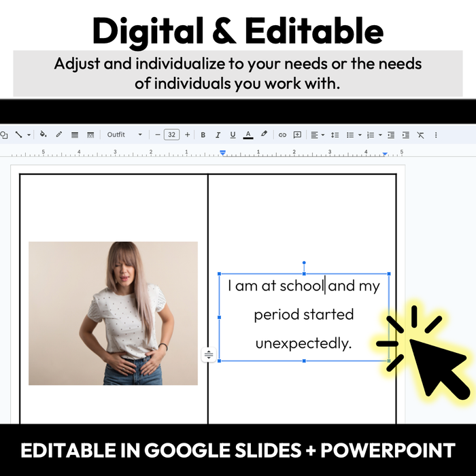Select the Line tool

point(18,135)
